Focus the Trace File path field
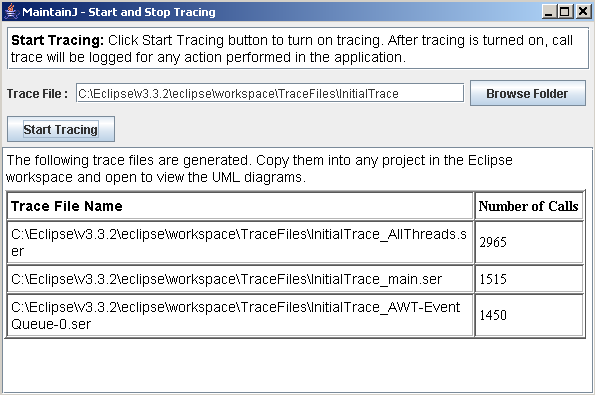The height and width of the screenshot is (395, 595). click(270, 93)
